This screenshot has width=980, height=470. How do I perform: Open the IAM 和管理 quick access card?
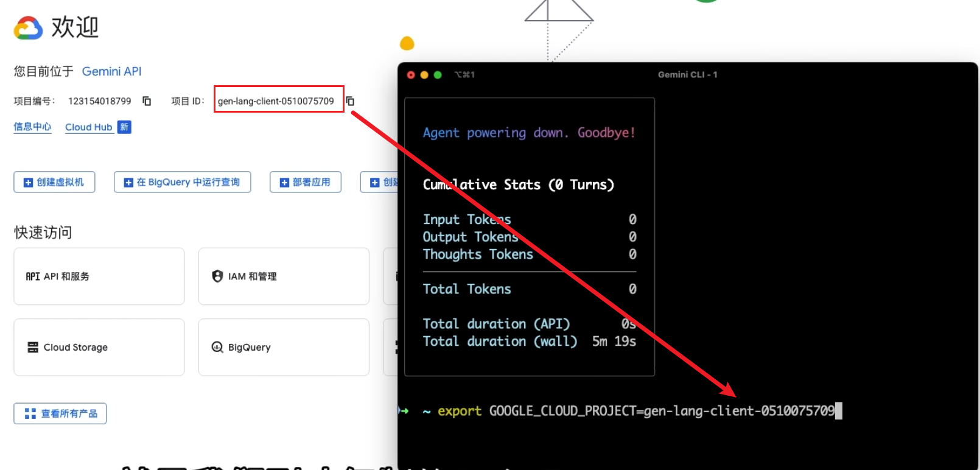click(x=284, y=276)
